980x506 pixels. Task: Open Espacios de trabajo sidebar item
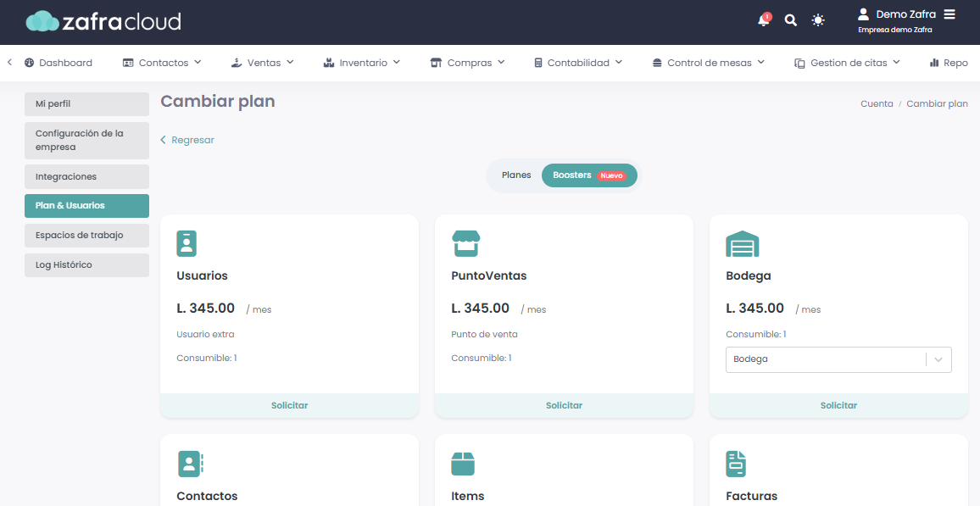86,236
